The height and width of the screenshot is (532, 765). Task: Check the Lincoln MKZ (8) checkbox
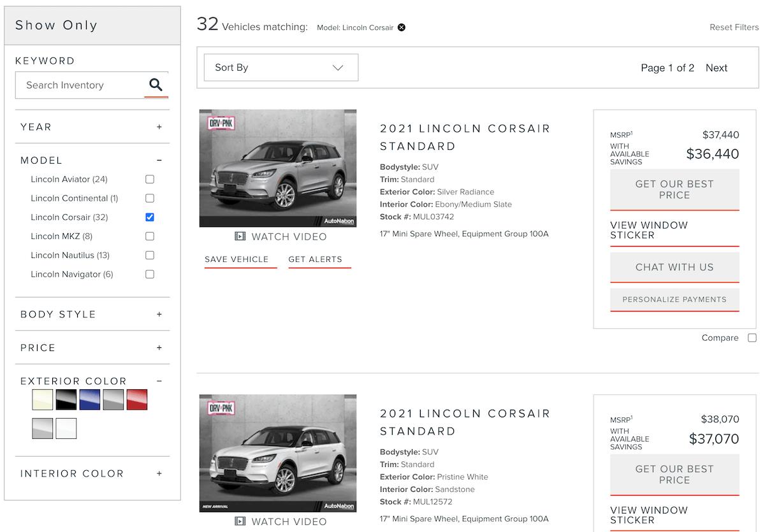click(x=150, y=236)
